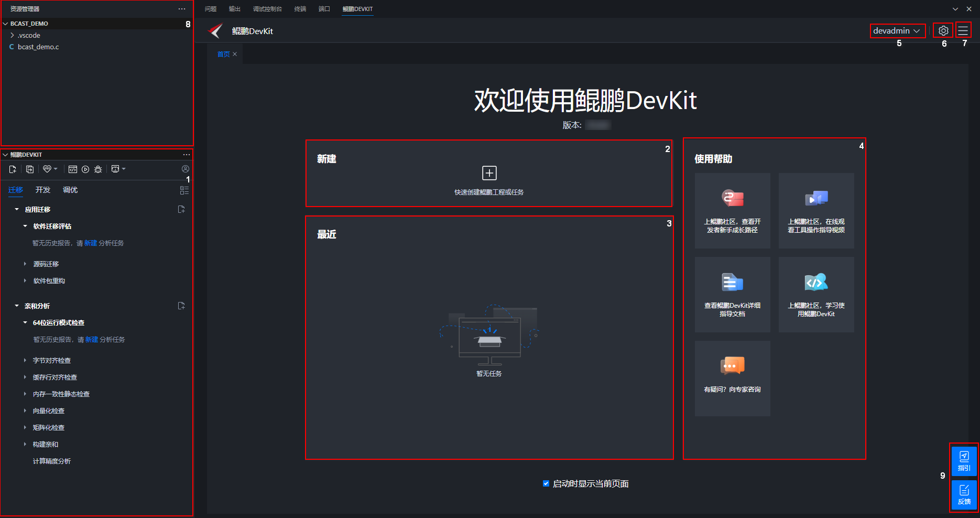Open the DevKit detailed guide document card
The height and width of the screenshot is (518, 980).
tap(732, 295)
